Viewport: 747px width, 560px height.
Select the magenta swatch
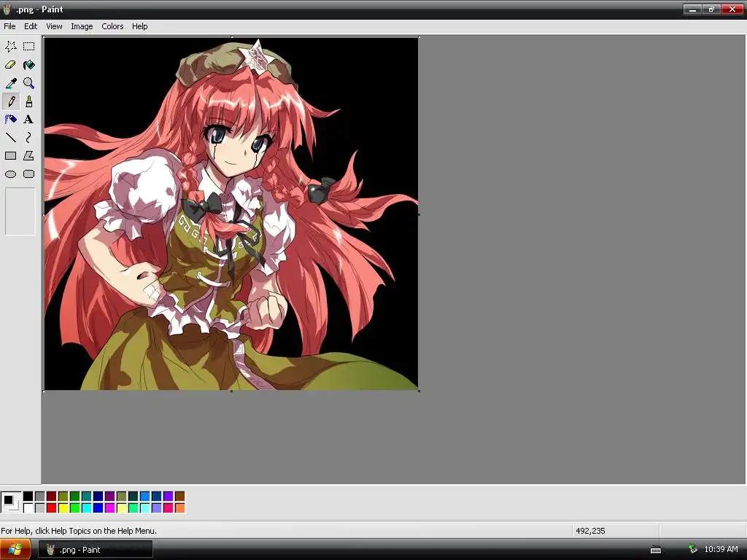pos(110,508)
